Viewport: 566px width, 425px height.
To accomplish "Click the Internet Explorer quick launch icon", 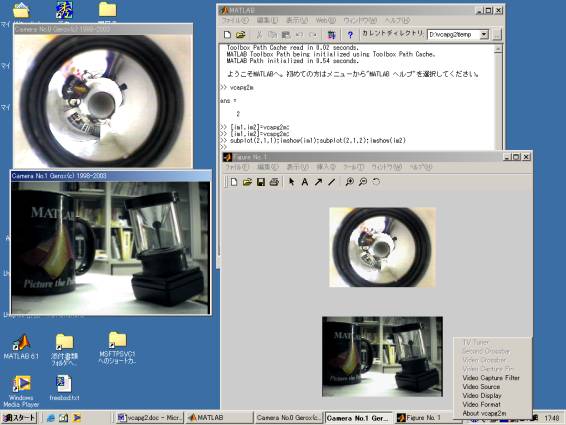I will click(51, 418).
